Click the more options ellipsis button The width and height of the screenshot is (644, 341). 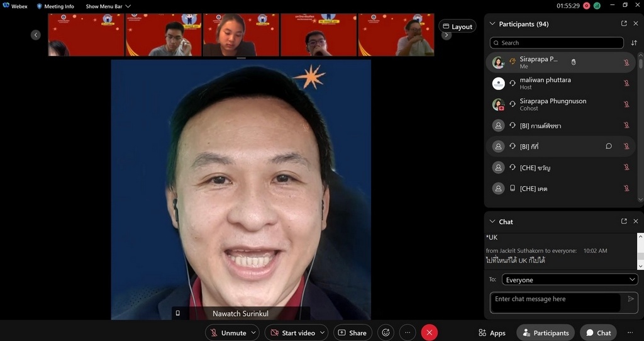pos(408,333)
